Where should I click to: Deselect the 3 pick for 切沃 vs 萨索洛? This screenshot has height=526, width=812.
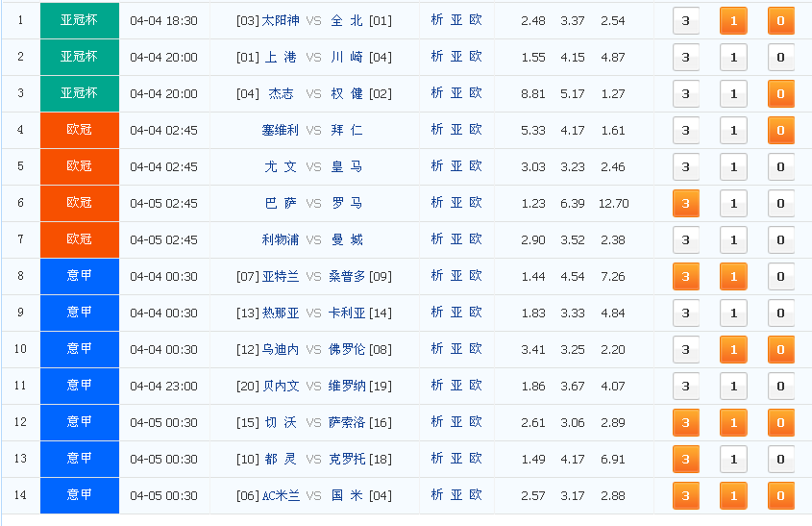click(x=686, y=423)
